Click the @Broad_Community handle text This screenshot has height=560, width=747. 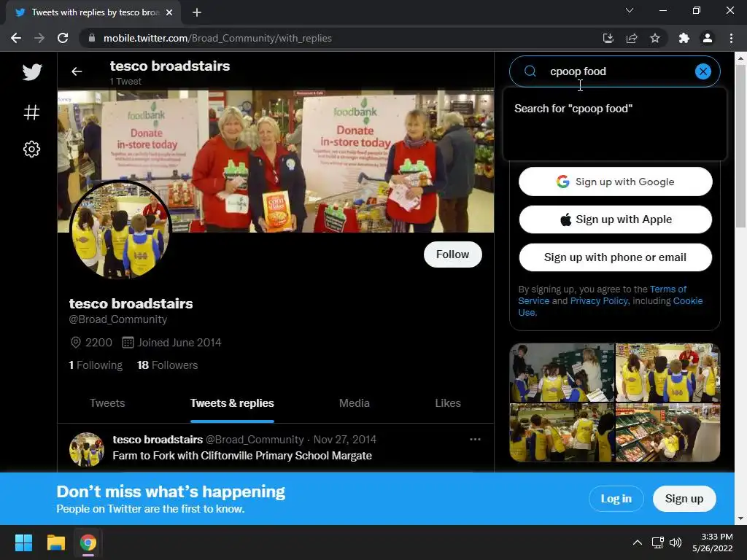(x=118, y=319)
